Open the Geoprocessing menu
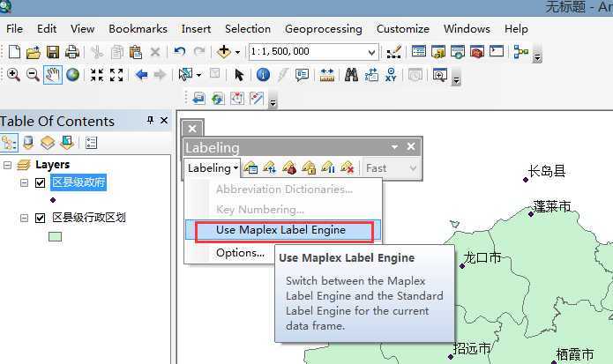The height and width of the screenshot is (364, 613). click(324, 29)
